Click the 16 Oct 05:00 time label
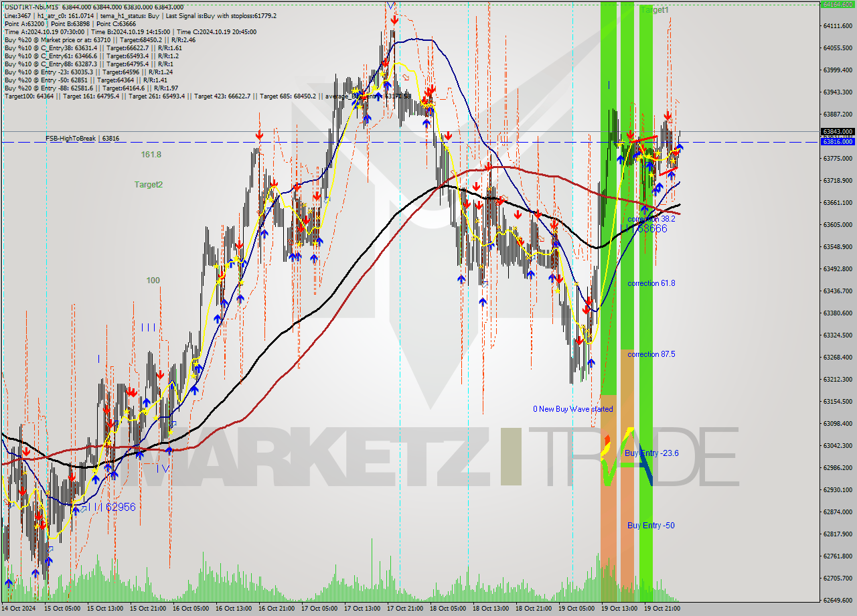This screenshot has height=616, width=857. pyautogui.click(x=189, y=609)
